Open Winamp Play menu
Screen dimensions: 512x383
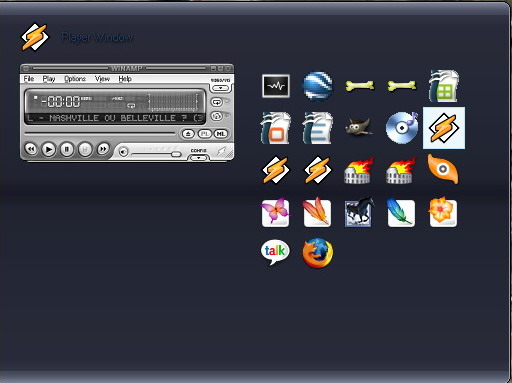pos(49,79)
